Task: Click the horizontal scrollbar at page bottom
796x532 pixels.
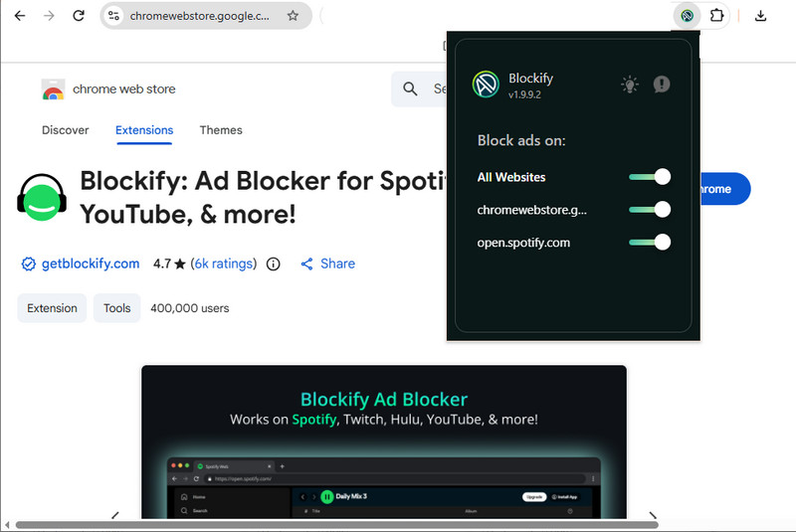Action: pyautogui.click(x=336, y=525)
